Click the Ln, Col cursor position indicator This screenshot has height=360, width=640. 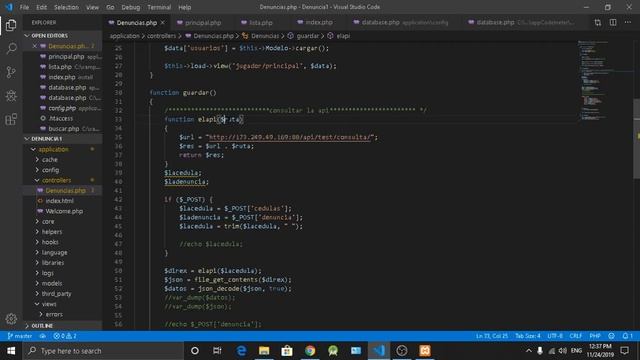[491, 336]
